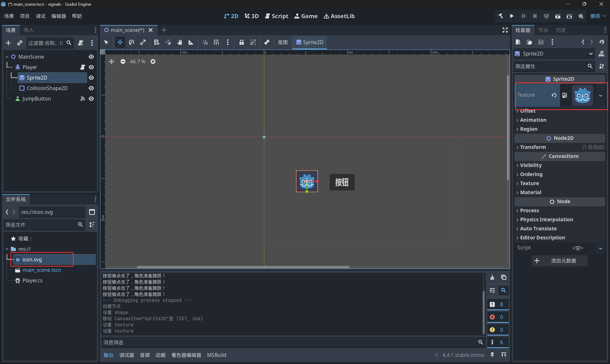Select Player.cs in file system
Viewport: 610px width, 364px height.
point(32,281)
